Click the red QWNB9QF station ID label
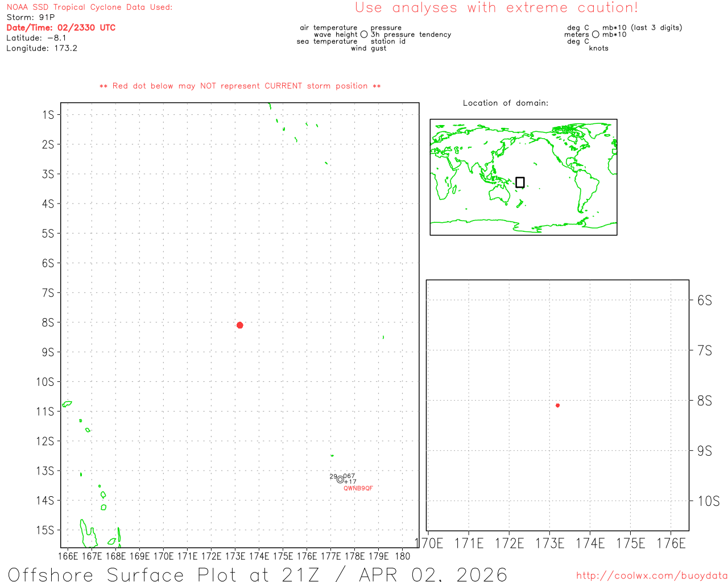This screenshot has height=582, width=728. coord(358,488)
